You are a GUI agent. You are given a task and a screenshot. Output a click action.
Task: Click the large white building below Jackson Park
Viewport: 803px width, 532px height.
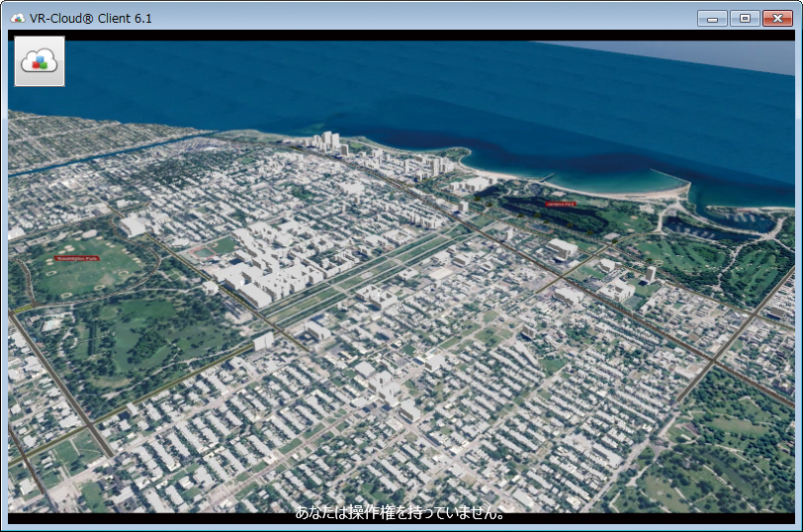click(562, 247)
